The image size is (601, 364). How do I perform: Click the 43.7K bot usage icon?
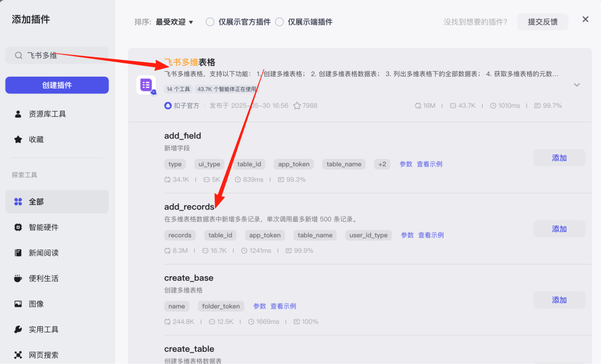(x=452, y=106)
